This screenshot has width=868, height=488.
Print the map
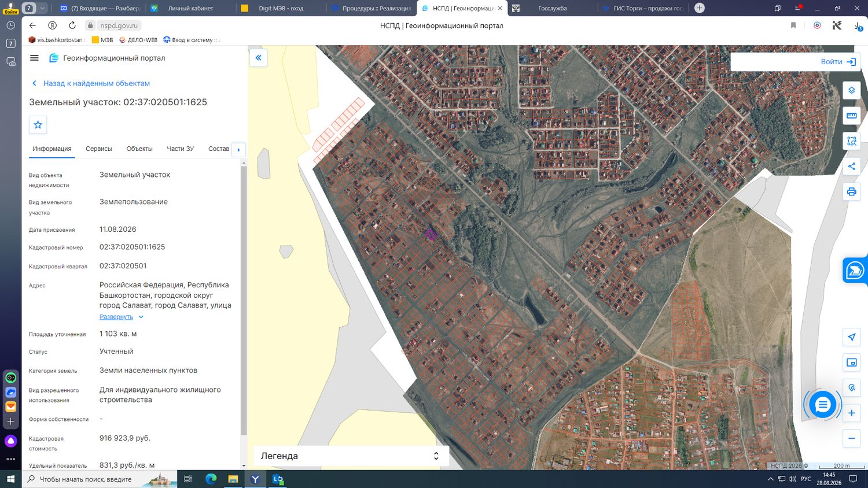851,192
